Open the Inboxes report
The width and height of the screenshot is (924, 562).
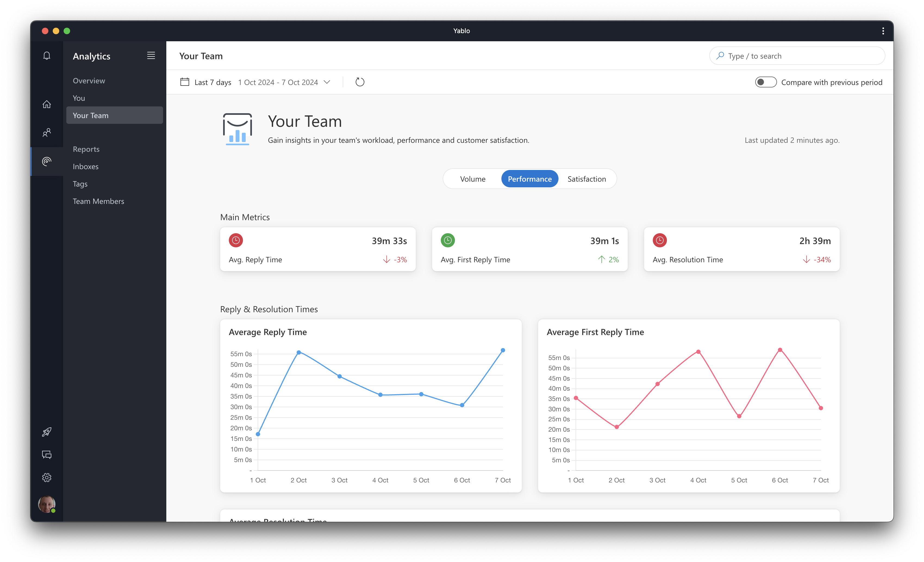point(86,166)
